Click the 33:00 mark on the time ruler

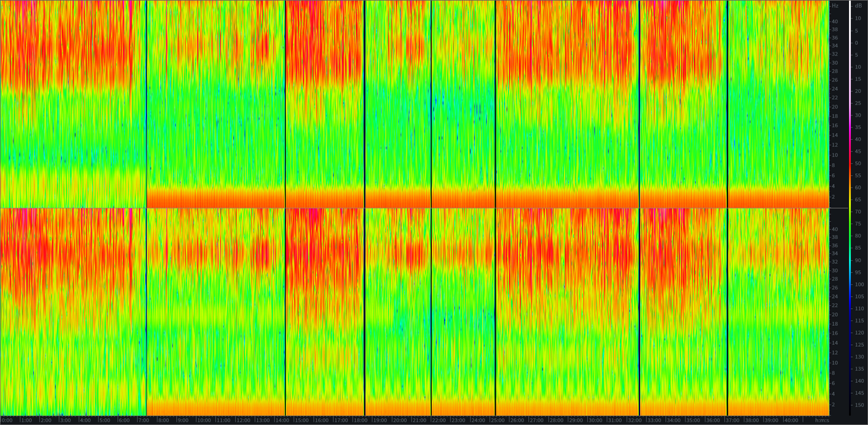tap(655, 420)
